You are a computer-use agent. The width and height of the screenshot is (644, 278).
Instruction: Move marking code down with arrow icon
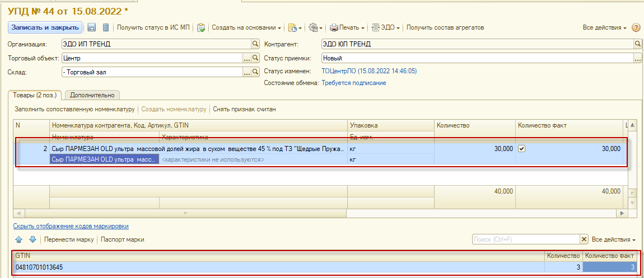point(32,239)
